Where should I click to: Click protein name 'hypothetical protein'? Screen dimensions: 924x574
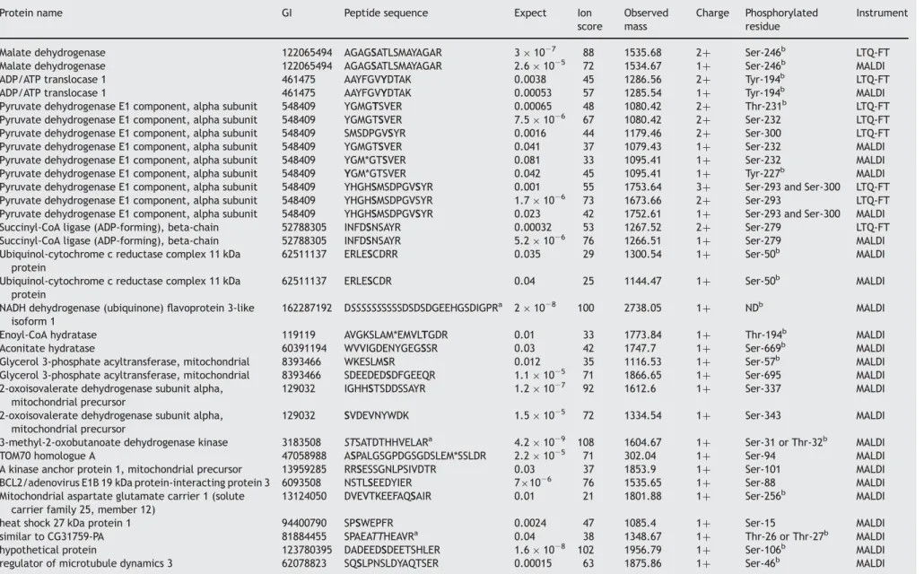pos(48,550)
